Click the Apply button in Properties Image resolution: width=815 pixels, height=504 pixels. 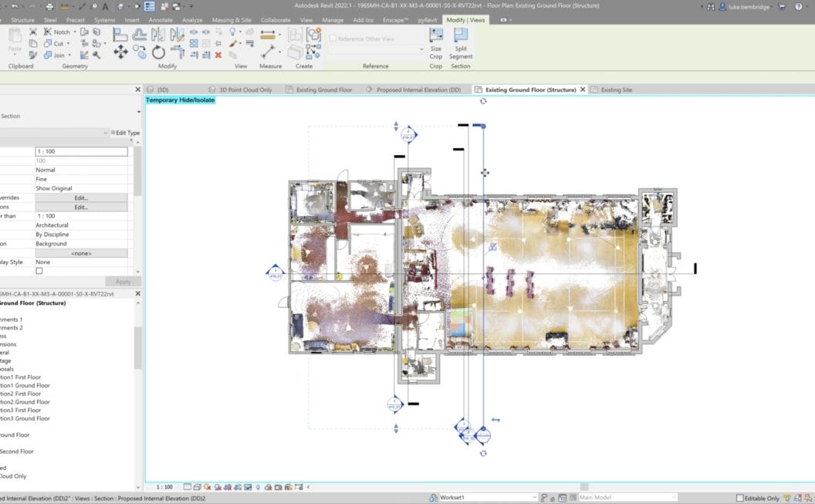coord(123,282)
